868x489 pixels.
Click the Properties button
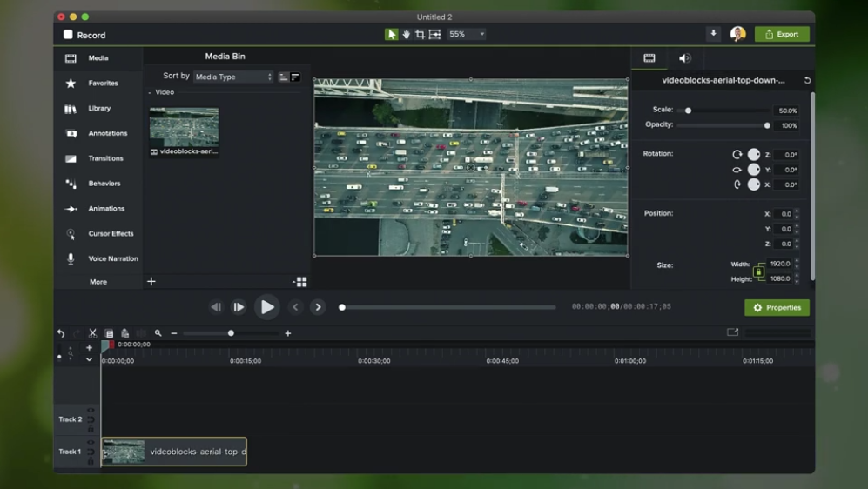coord(777,307)
